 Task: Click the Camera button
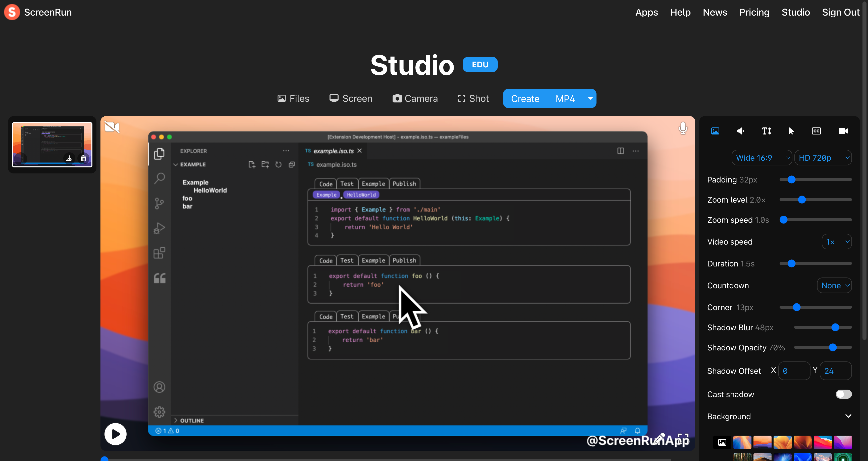tap(415, 99)
